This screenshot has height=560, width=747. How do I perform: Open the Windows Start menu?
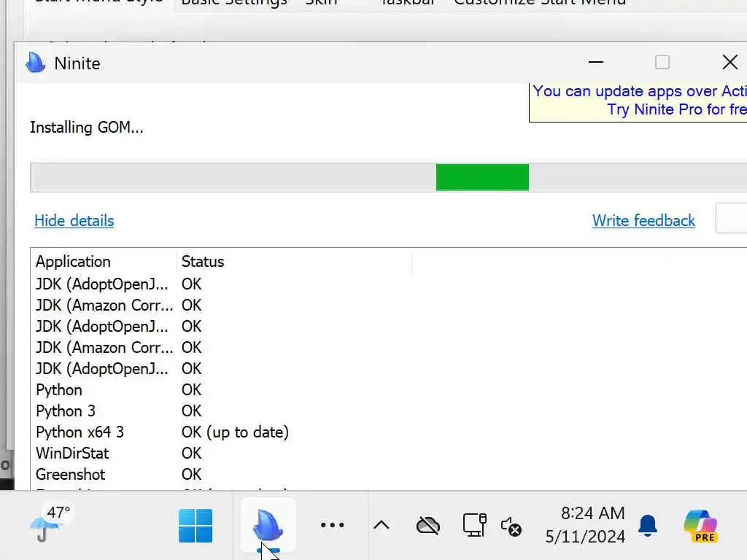tap(196, 526)
